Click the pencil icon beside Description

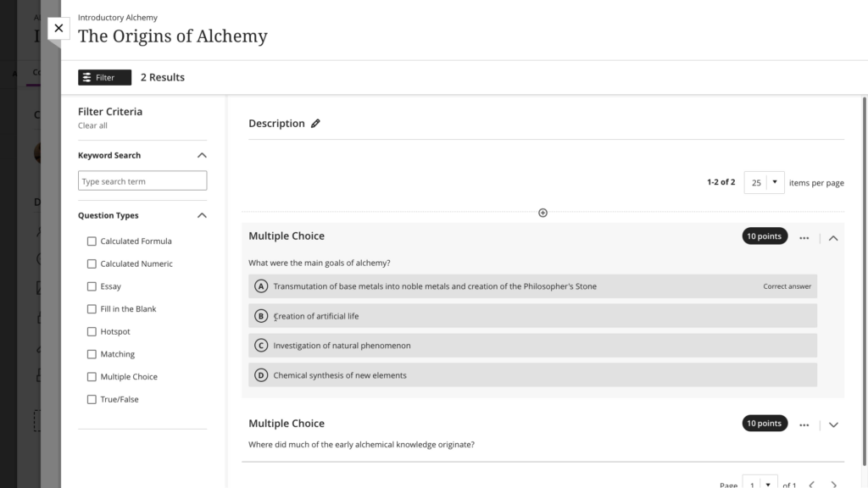315,124
